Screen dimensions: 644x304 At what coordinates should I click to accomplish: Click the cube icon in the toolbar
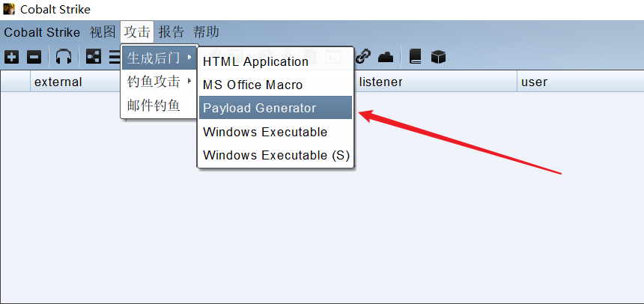[438, 57]
